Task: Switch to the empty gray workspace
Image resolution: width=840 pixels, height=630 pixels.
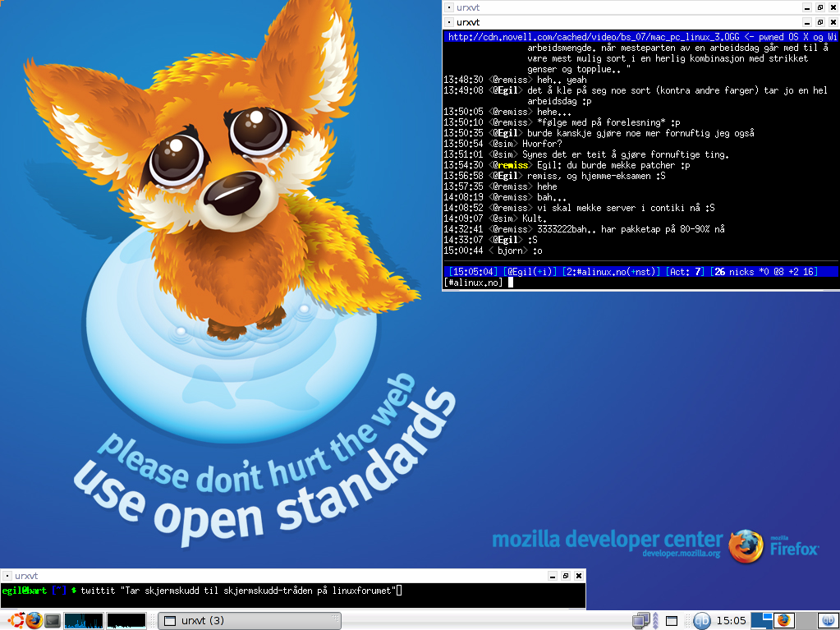Action: (x=806, y=620)
